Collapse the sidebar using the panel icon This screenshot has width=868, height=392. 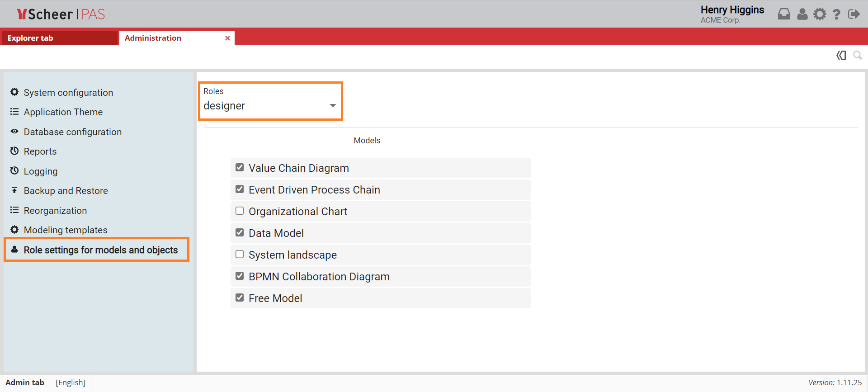[x=841, y=56]
